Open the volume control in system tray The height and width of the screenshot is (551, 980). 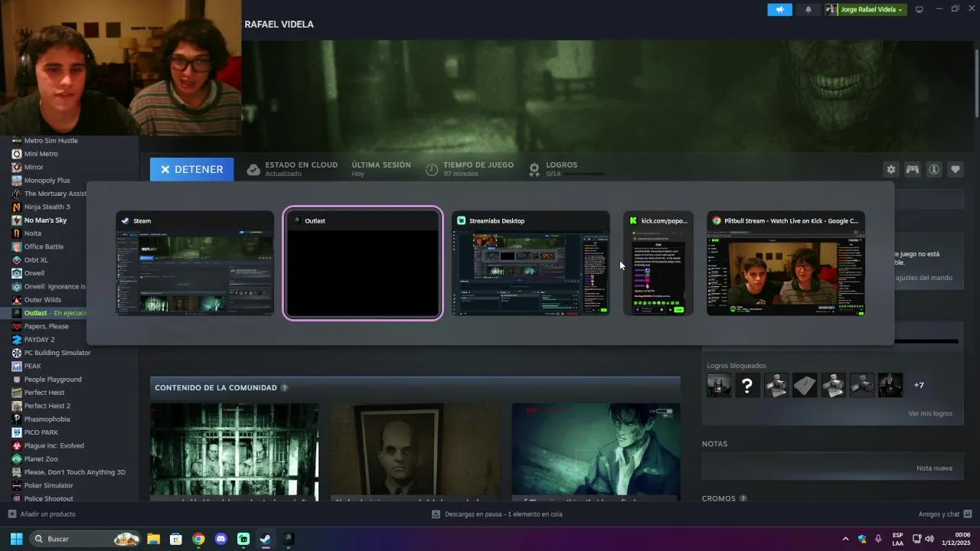coord(929,539)
